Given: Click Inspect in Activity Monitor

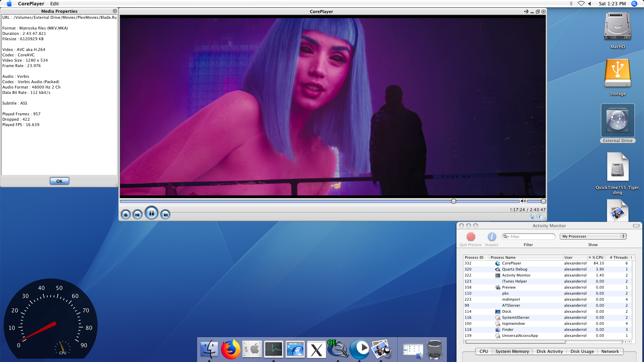Looking at the screenshot, I should [x=492, y=239].
